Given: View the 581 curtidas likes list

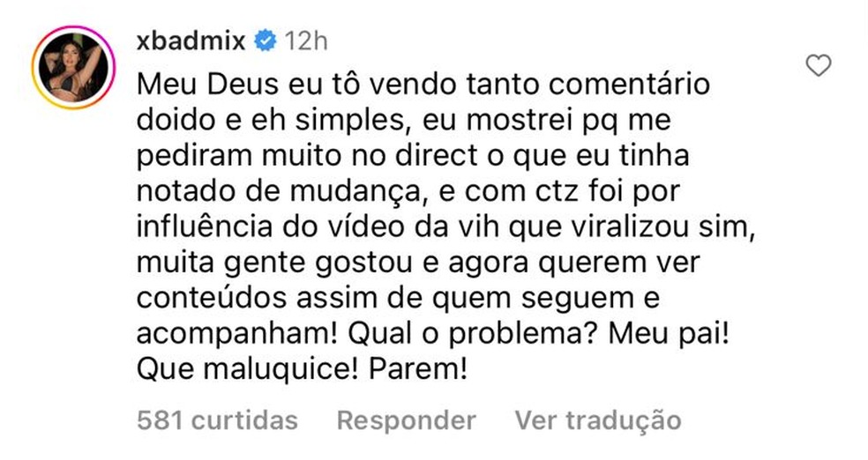Looking at the screenshot, I should pyautogui.click(x=217, y=420).
